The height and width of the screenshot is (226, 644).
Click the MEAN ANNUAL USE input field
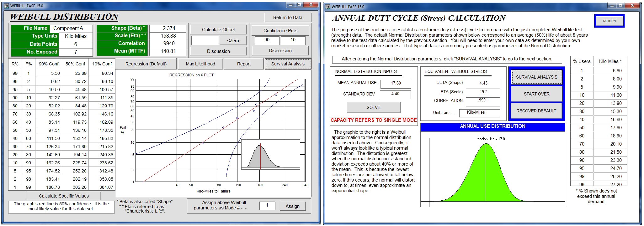(x=396, y=84)
